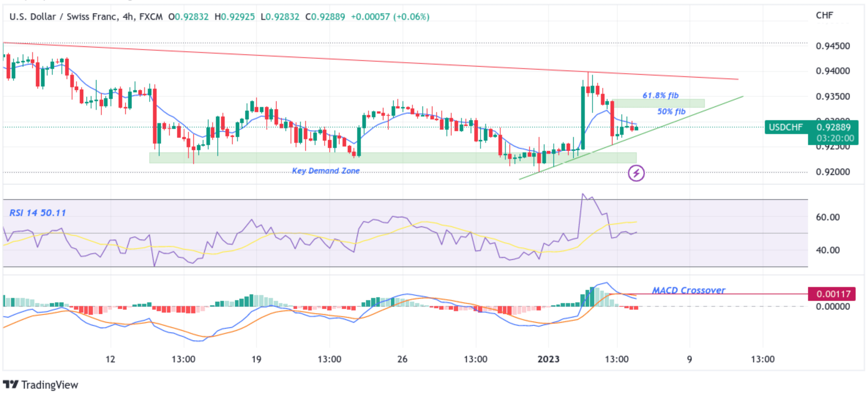868x407 pixels.
Task: Click the RSI 40.00 axis label
Action: click(x=828, y=250)
